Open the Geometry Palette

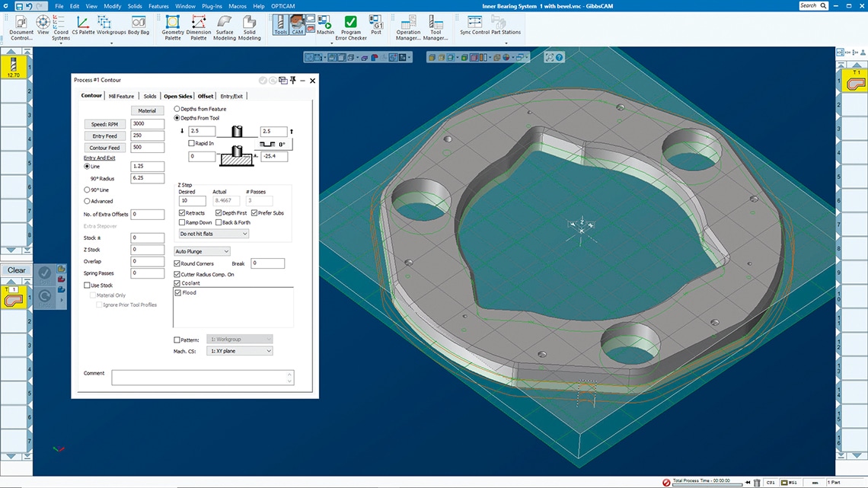tap(173, 23)
